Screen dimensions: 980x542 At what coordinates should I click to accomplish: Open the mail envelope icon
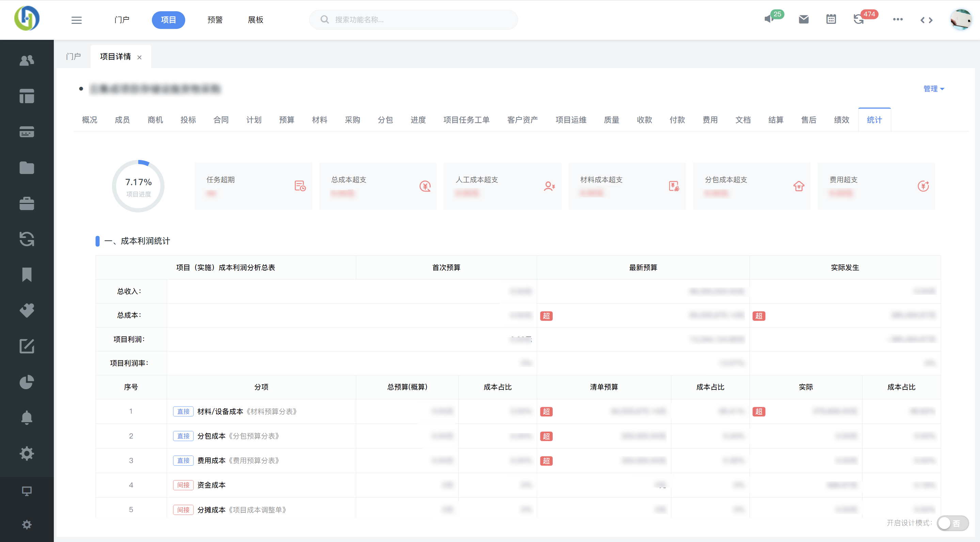click(x=804, y=19)
